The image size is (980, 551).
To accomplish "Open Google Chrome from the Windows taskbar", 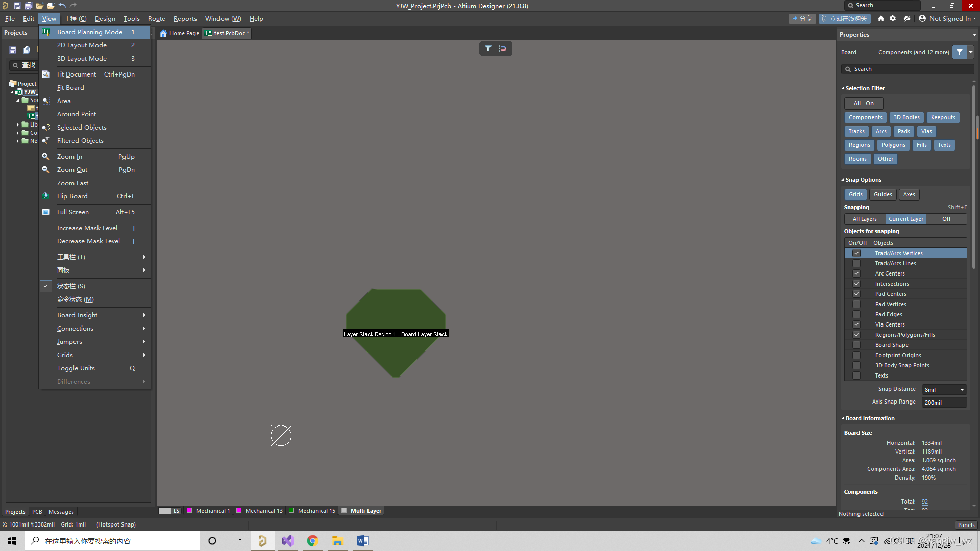I will pos(312,541).
